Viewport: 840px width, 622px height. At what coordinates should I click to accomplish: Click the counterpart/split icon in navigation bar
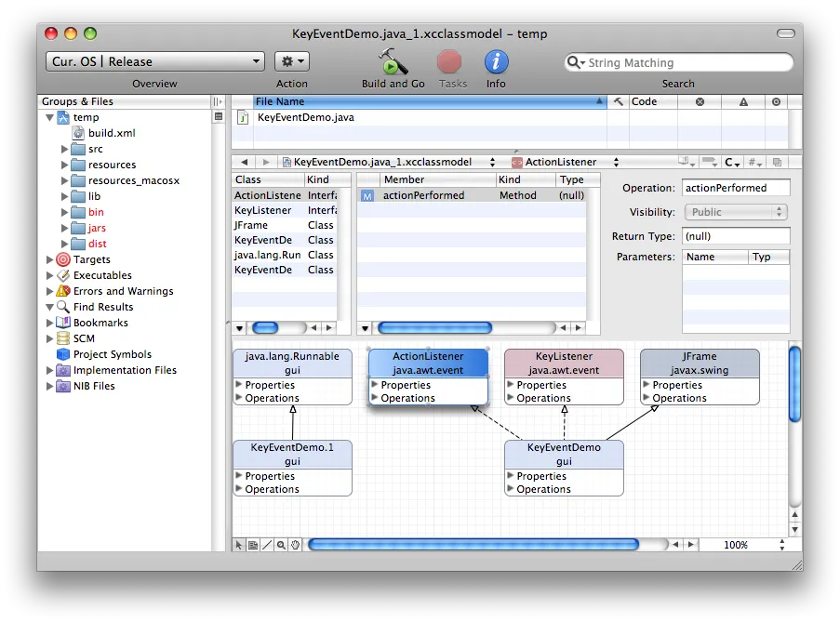tap(778, 162)
